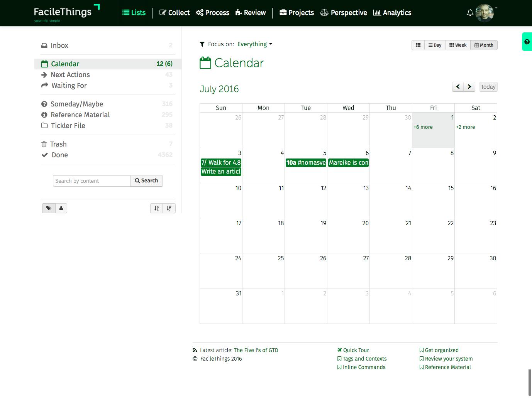Go to next month arrow

click(469, 87)
